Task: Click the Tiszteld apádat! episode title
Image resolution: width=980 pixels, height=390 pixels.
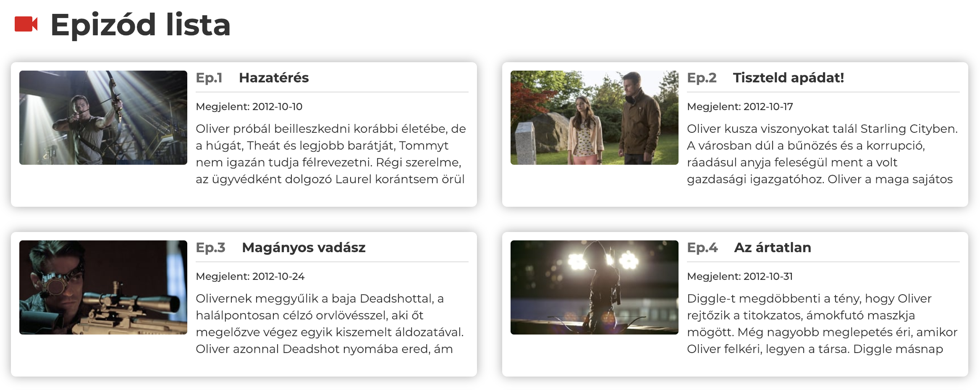Action: point(789,78)
